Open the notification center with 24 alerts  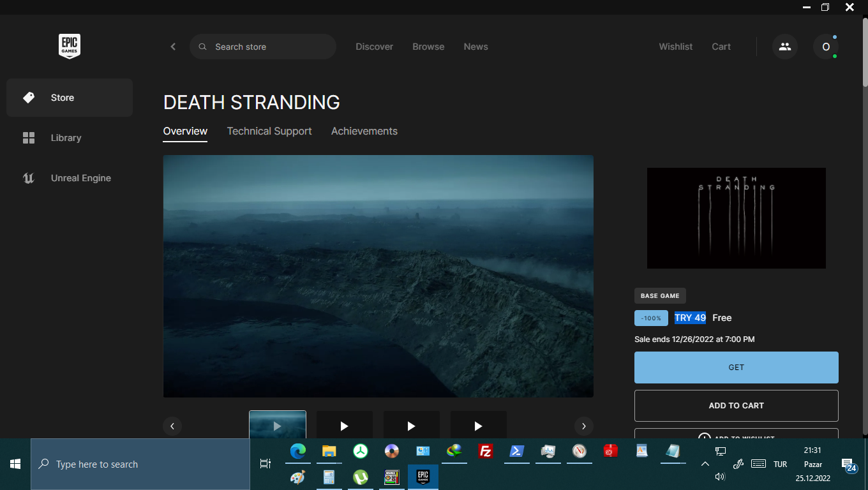[x=849, y=464]
